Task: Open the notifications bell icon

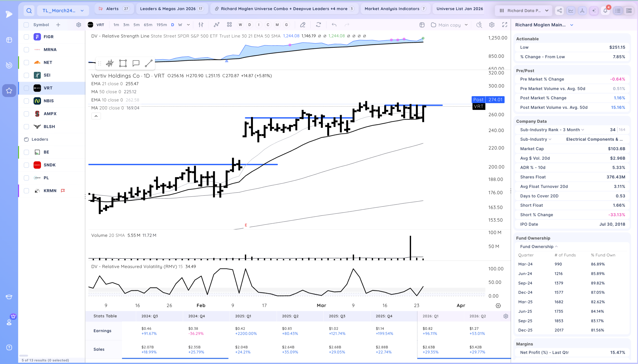Action: (x=605, y=10)
